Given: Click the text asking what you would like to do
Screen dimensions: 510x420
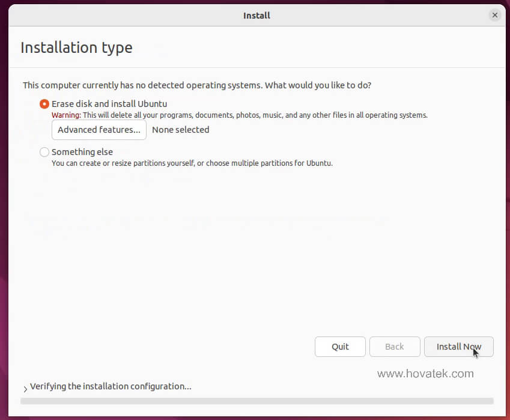Looking at the screenshot, I should [196, 85].
